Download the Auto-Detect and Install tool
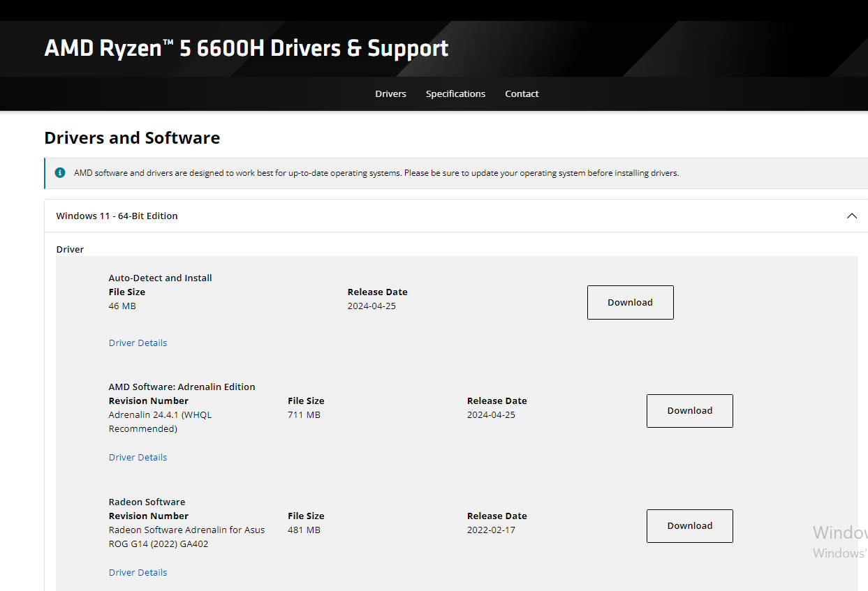This screenshot has height=591, width=868. [x=630, y=302]
